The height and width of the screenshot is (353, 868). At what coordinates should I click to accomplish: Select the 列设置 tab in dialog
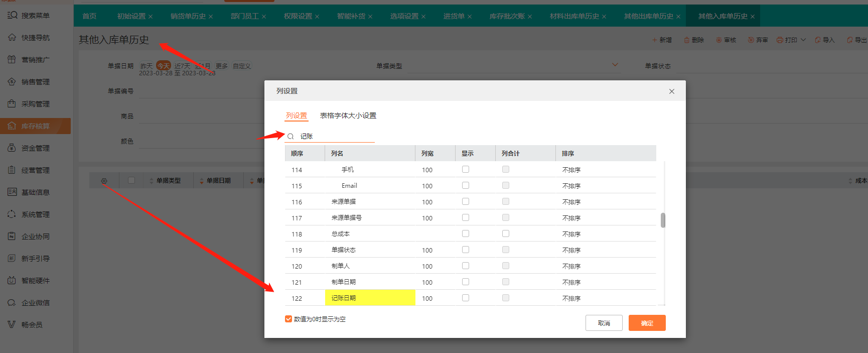tap(297, 115)
